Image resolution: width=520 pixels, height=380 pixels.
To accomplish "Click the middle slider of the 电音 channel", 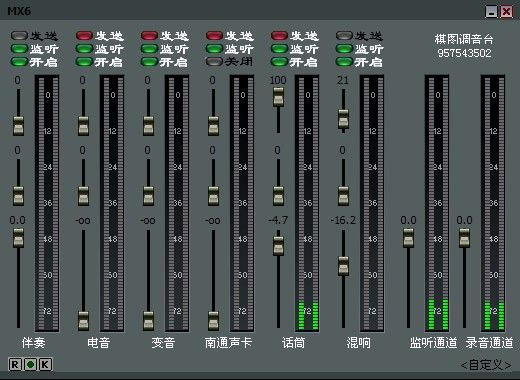I will [x=83, y=196].
